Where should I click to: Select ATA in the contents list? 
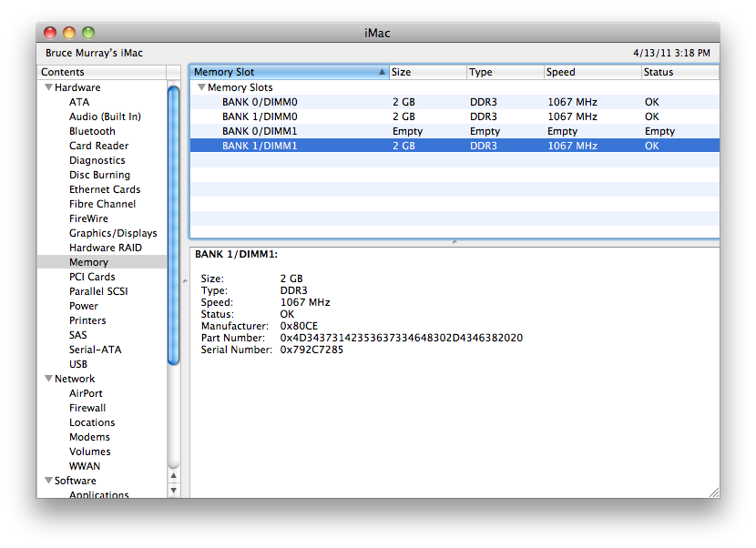pyautogui.click(x=79, y=102)
